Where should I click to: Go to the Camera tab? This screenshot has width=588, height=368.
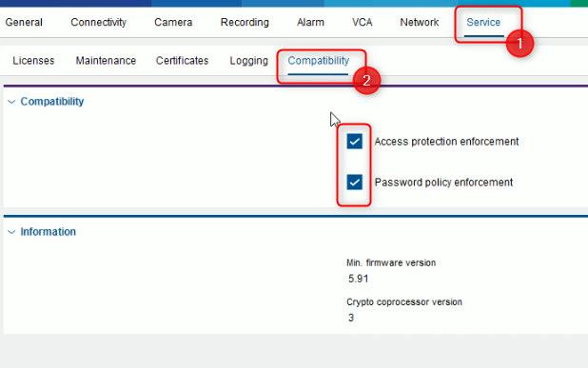click(173, 23)
